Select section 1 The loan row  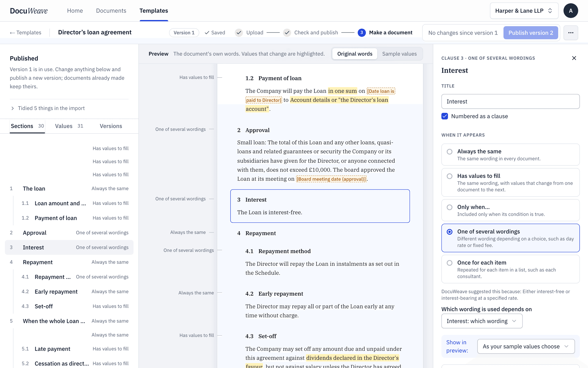(69, 188)
